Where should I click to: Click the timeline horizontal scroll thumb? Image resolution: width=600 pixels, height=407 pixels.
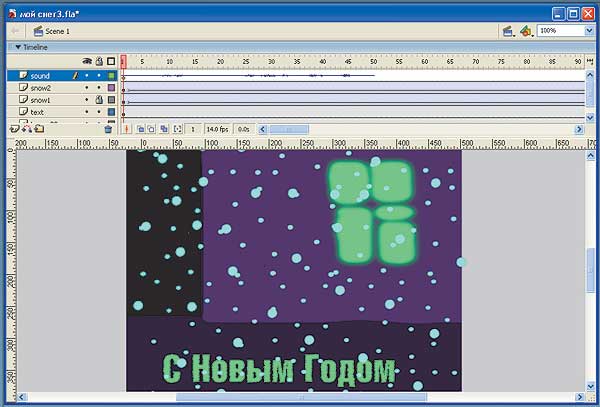click(x=289, y=129)
